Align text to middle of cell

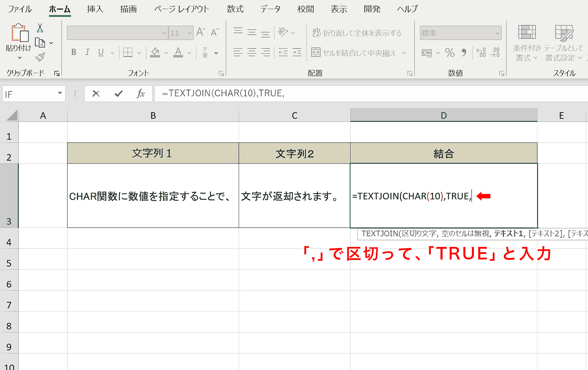point(252,33)
